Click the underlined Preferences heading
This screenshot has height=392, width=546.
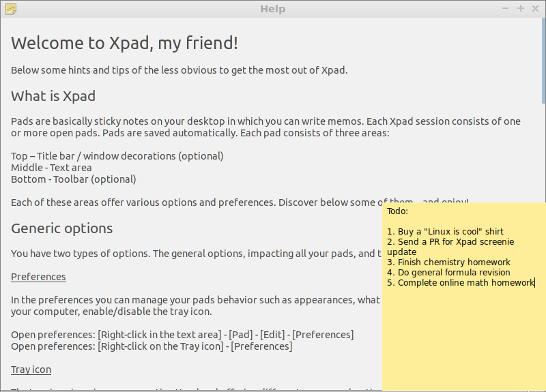pyautogui.click(x=38, y=277)
